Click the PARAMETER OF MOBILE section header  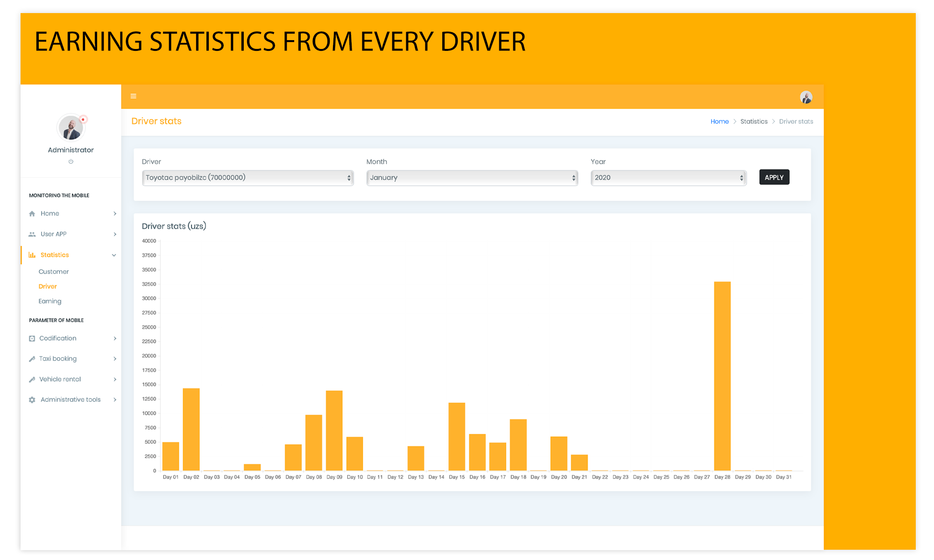point(56,321)
